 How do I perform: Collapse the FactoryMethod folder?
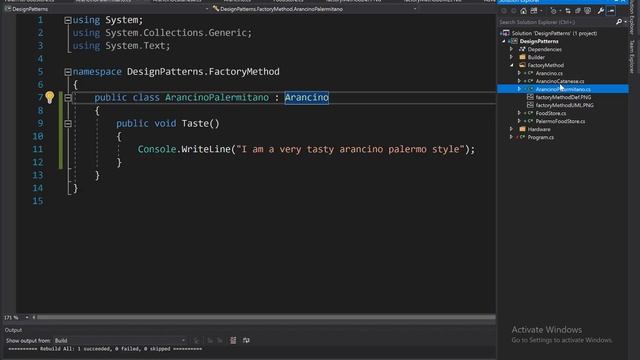511,65
